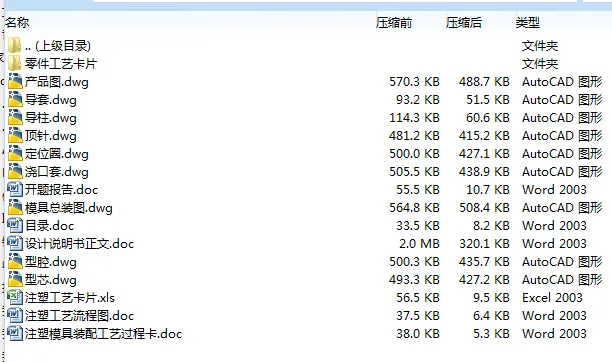This screenshot has height=362, width=612.
Task: Click the 9.5 KB compressed size value
Action: click(x=491, y=298)
